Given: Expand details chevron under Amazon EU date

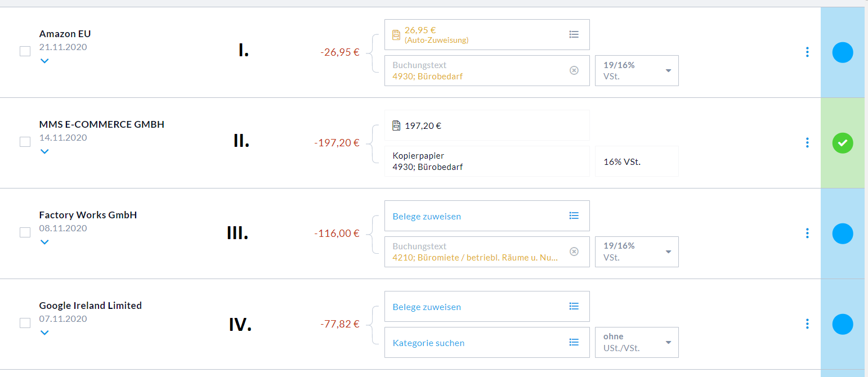Looking at the screenshot, I should tap(45, 61).
